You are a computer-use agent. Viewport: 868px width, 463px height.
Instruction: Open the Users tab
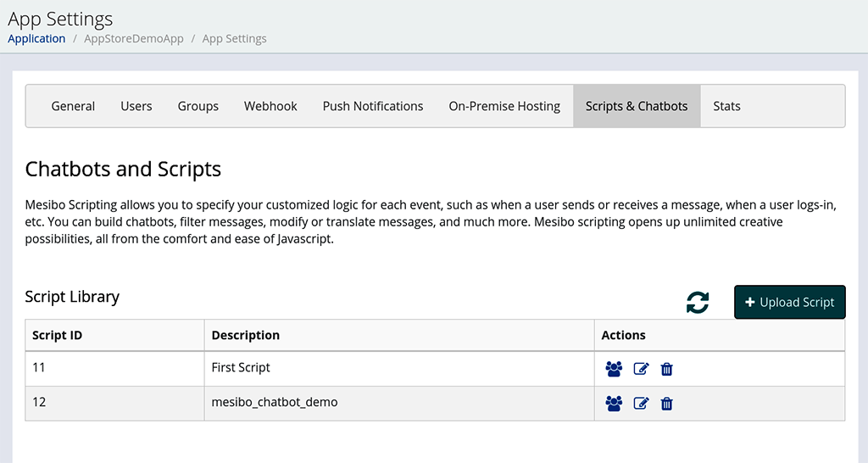point(136,106)
